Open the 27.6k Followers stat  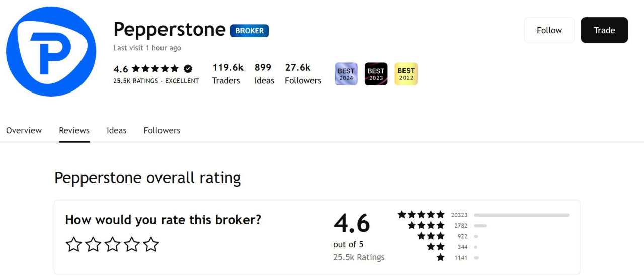(303, 74)
